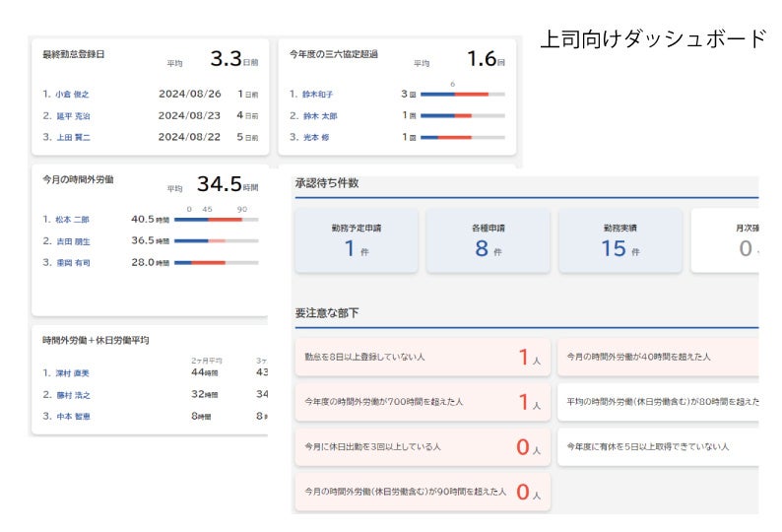
Task: Open 平均の時間外労働が80時間を超えた card
Action: click(x=658, y=402)
